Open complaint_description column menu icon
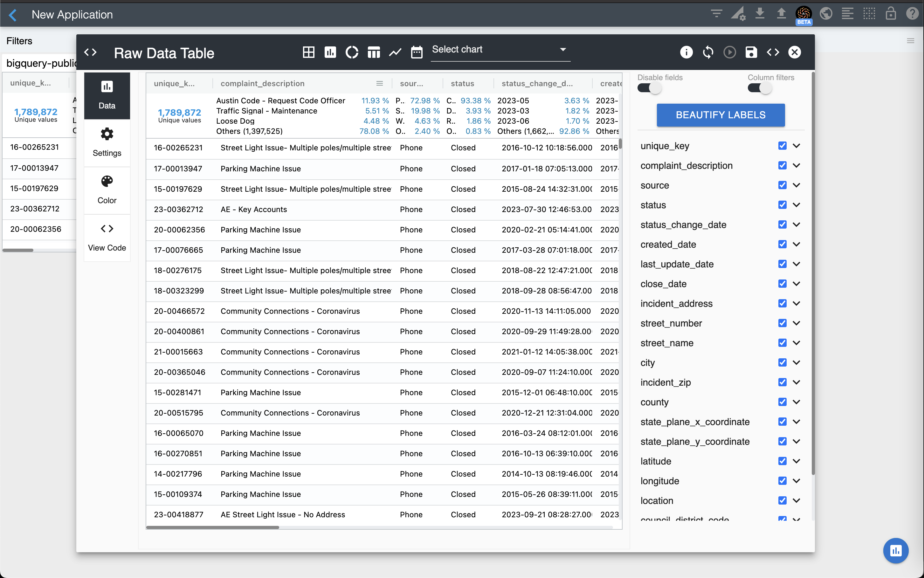This screenshot has height=578, width=924. tap(379, 84)
